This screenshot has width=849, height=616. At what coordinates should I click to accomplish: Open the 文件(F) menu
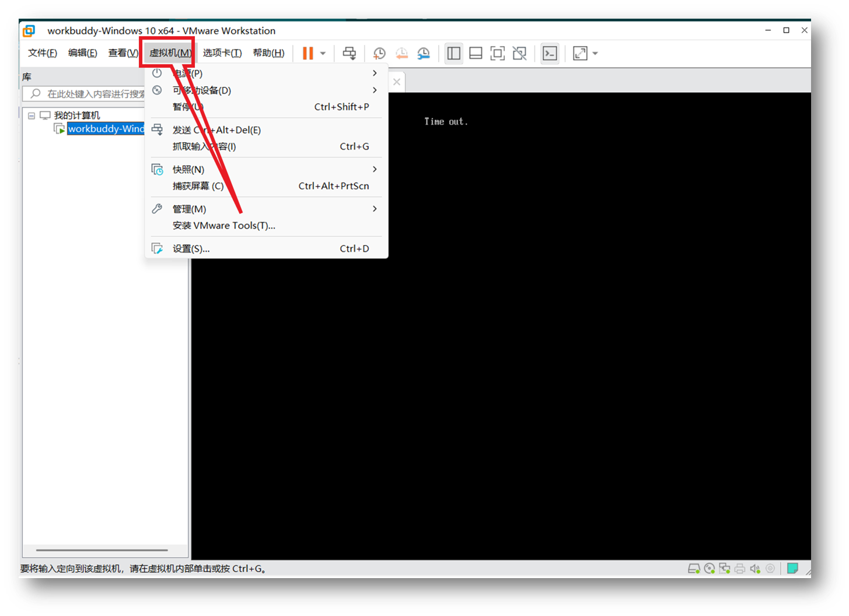pyautogui.click(x=43, y=53)
